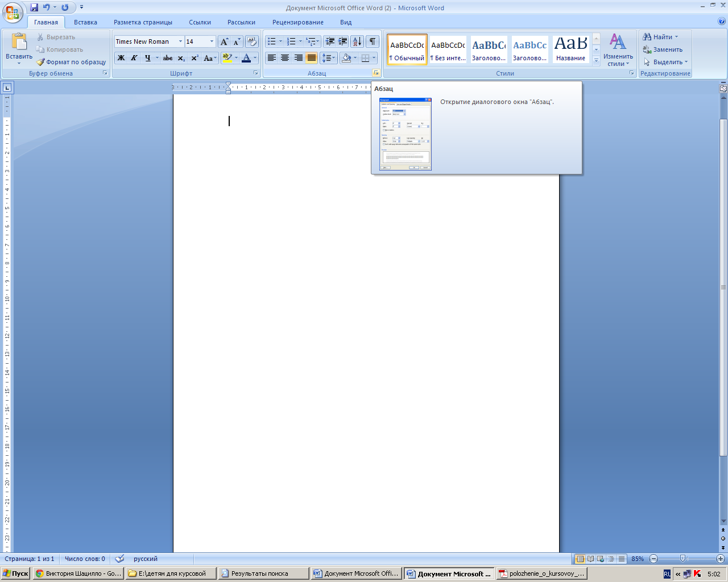Click the Increase Indent icon
Image resolution: width=728 pixels, height=582 pixels.
pyautogui.click(x=343, y=41)
